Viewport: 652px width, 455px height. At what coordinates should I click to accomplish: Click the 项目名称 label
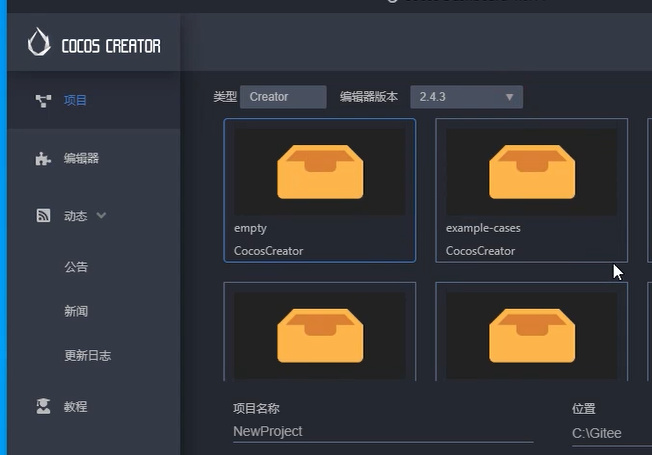pos(256,408)
